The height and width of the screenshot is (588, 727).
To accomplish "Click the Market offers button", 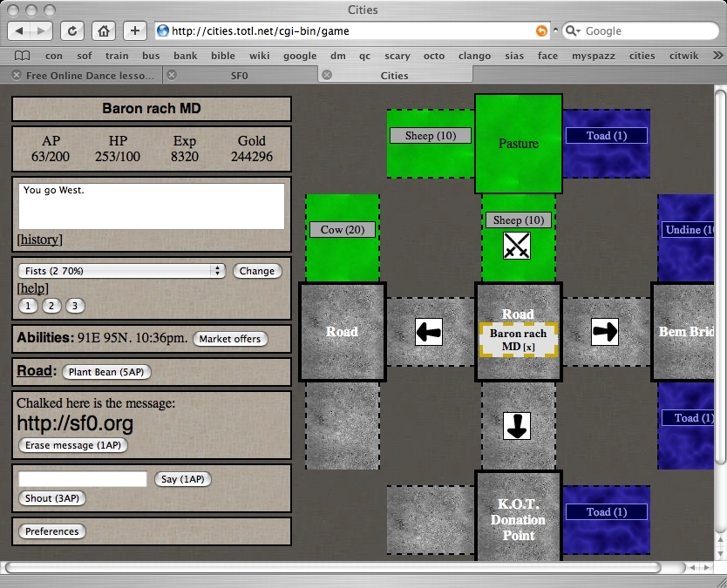I will 230,339.
